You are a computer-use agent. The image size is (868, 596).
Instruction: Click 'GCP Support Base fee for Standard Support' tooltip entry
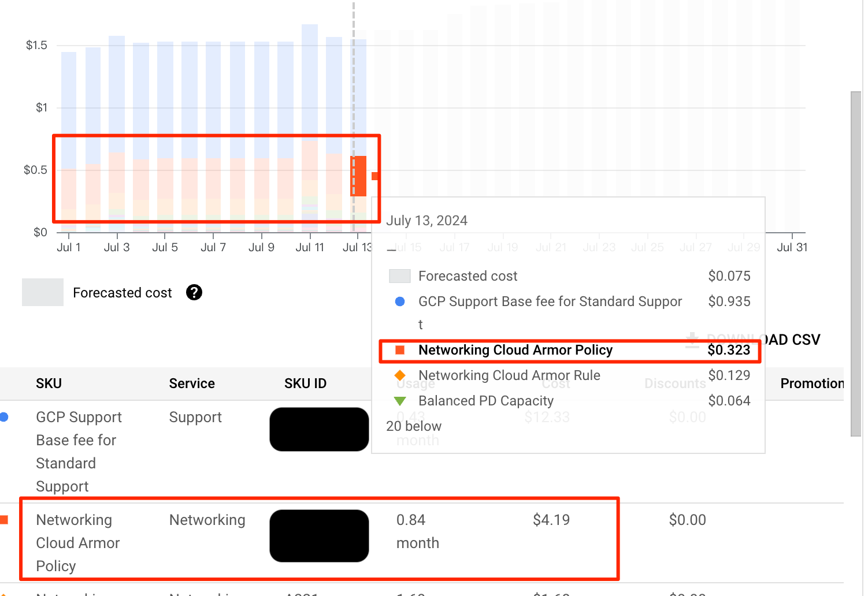pos(550,313)
